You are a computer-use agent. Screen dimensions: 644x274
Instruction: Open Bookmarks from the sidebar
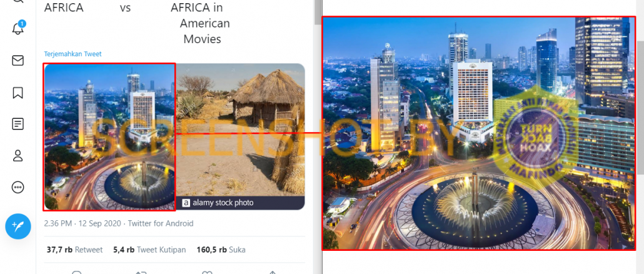[18, 93]
